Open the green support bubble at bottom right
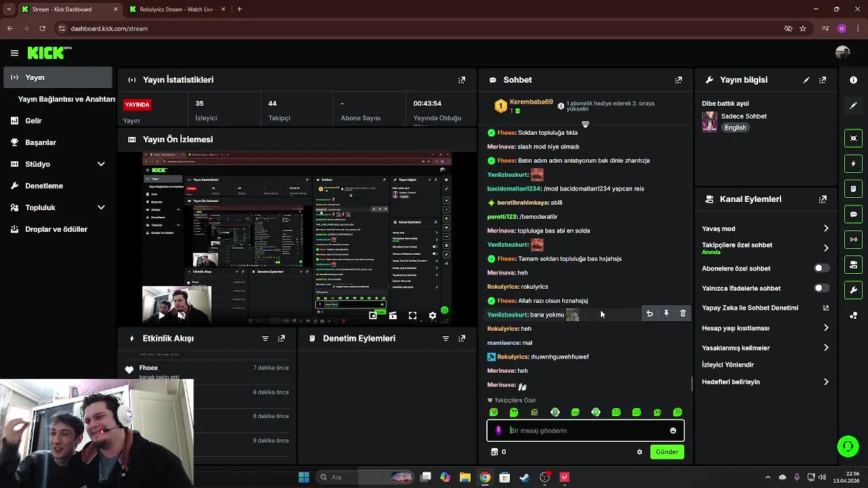Viewport: 868px width, 488px height. [848, 446]
